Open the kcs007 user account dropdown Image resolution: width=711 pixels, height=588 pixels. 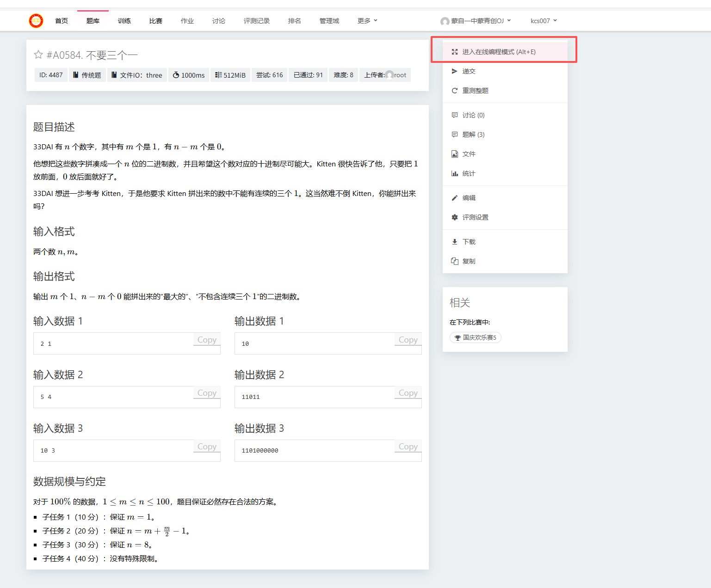pyautogui.click(x=544, y=21)
